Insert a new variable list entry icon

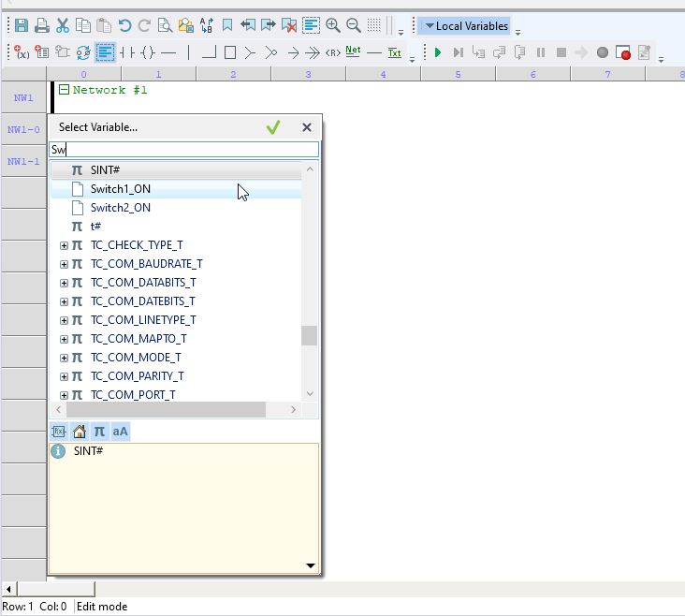click(42, 52)
